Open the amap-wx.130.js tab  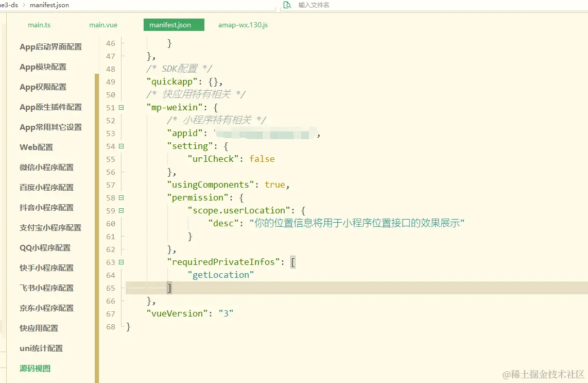pos(243,25)
